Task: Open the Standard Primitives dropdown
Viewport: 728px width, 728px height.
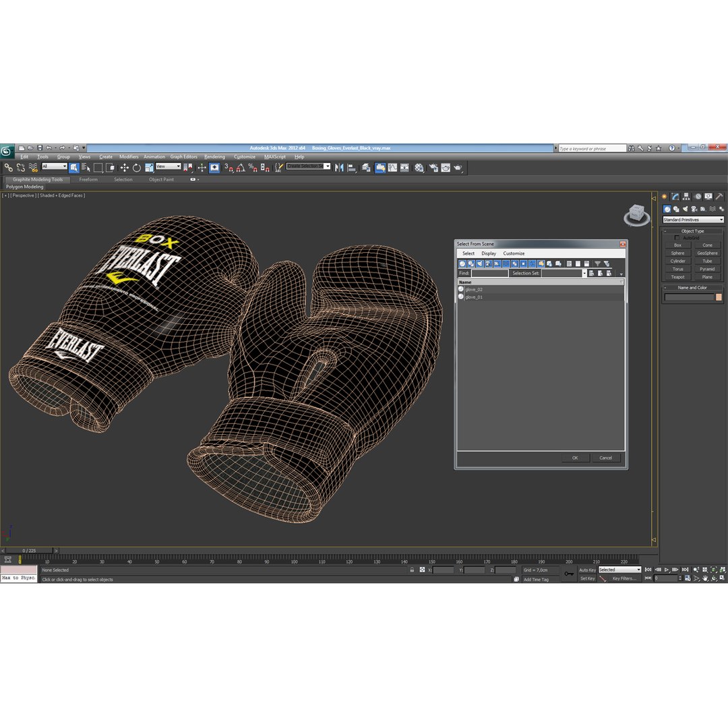Action: coord(693,220)
